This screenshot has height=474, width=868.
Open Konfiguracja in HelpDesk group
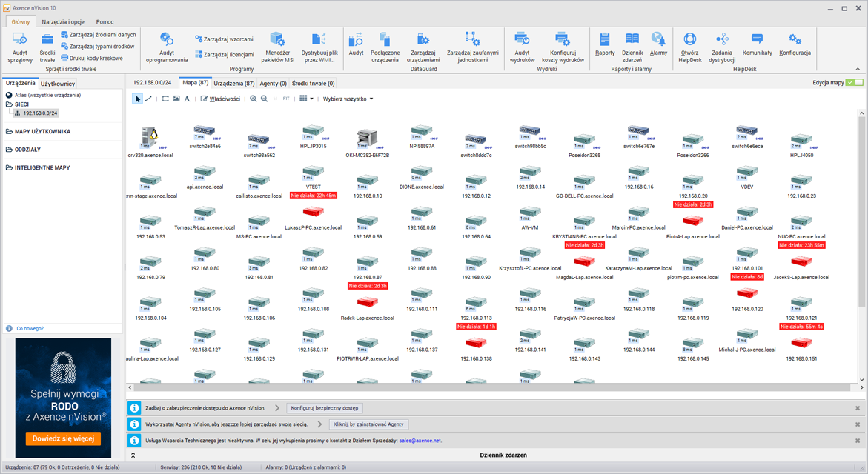click(795, 44)
